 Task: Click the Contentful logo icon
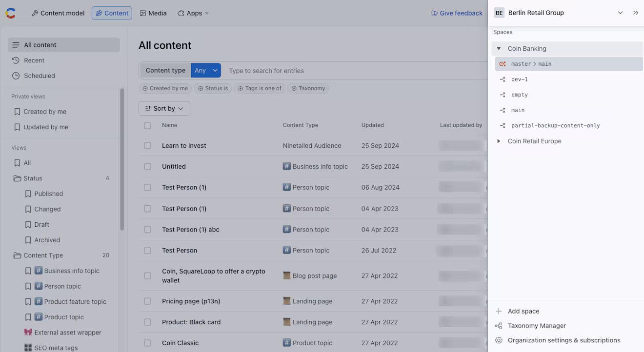click(11, 13)
